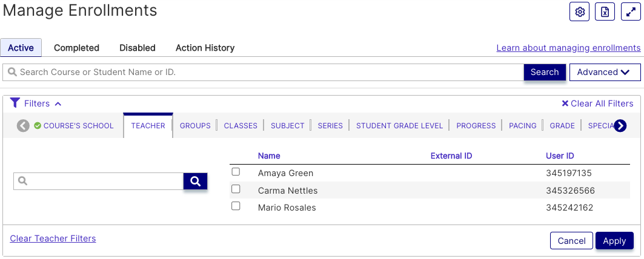
Task: Sort by the External ID column header
Action: pos(451,156)
